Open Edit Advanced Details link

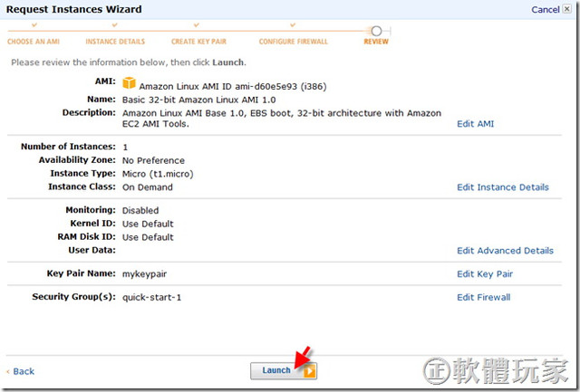[x=506, y=251]
